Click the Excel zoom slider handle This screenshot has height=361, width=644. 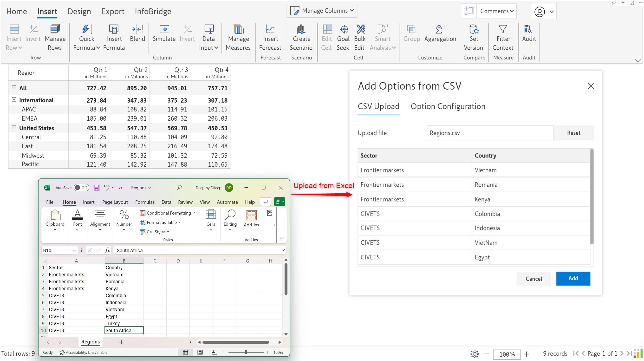point(246,352)
